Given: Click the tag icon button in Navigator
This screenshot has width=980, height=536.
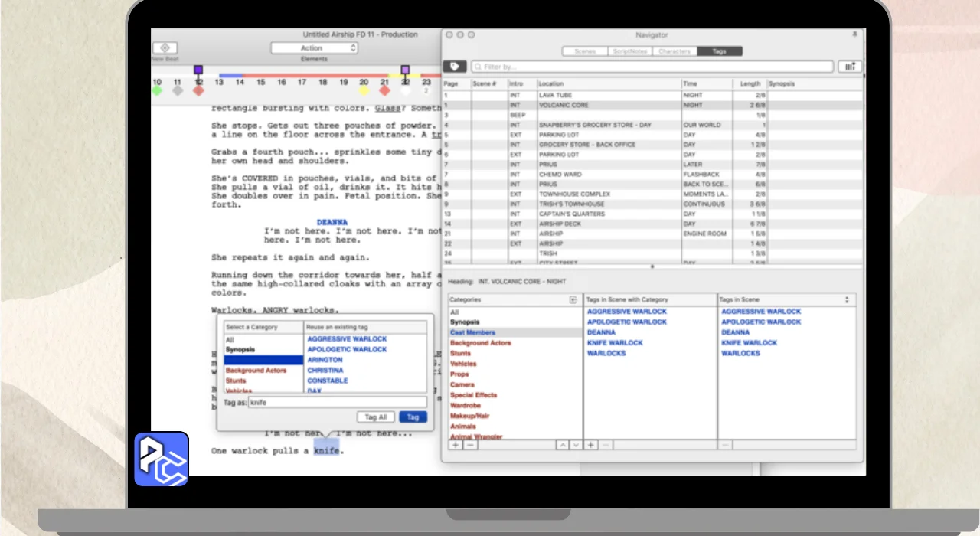Looking at the screenshot, I should (454, 67).
